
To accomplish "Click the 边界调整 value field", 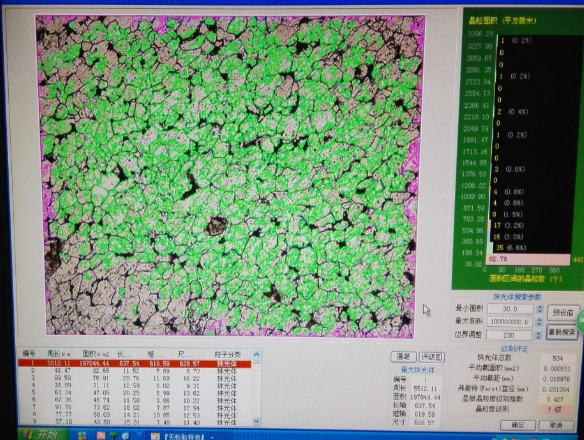I will 509,335.
